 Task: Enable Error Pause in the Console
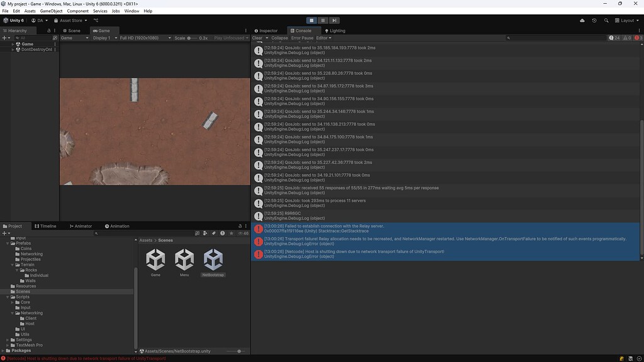coord(303,38)
